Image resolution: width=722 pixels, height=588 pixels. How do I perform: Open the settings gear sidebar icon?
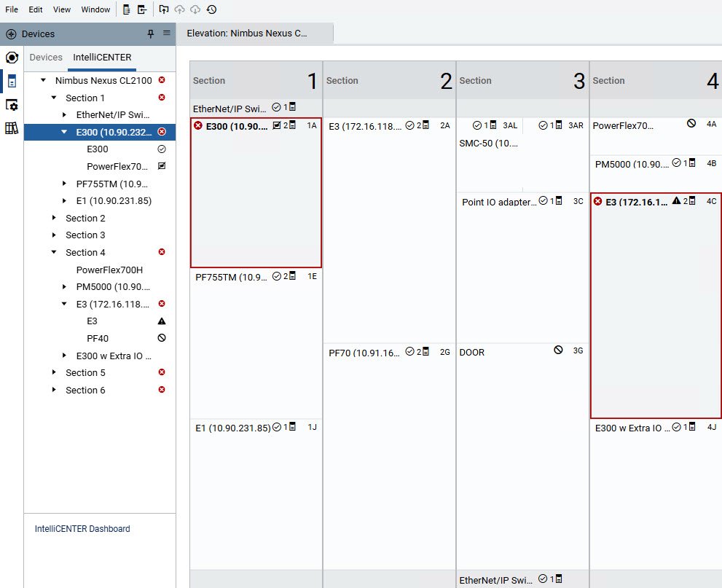point(11,105)
